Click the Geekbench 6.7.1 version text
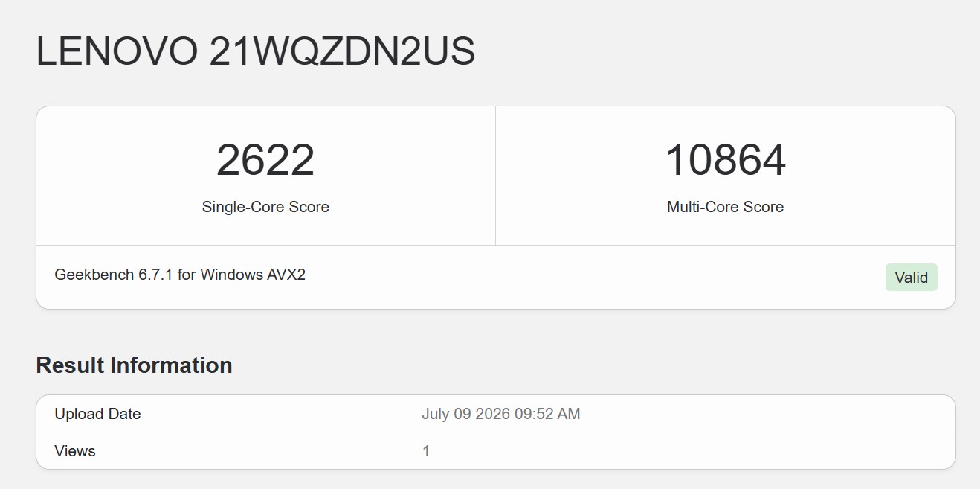 click(x=114, y=275)
